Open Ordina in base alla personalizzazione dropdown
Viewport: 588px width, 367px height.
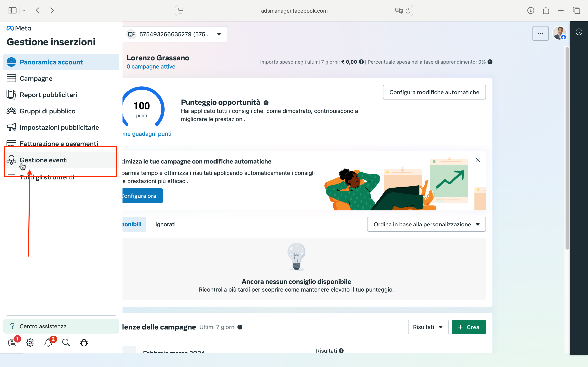point(426,224)
